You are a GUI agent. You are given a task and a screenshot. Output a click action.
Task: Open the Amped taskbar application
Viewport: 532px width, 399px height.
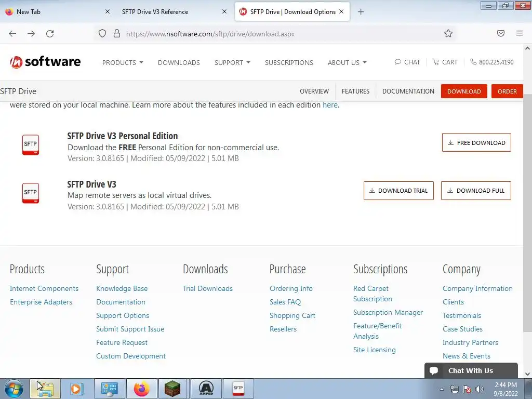(x=206, y=389)
